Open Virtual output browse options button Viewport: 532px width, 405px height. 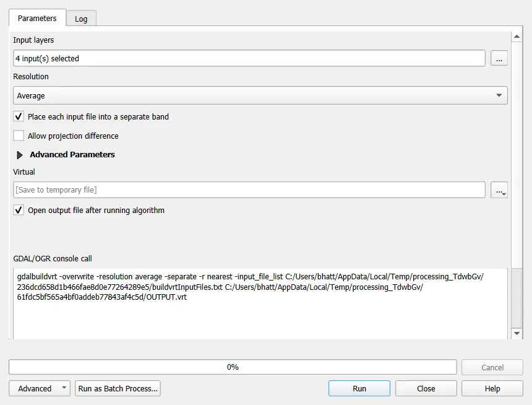[x=499, y=190]
